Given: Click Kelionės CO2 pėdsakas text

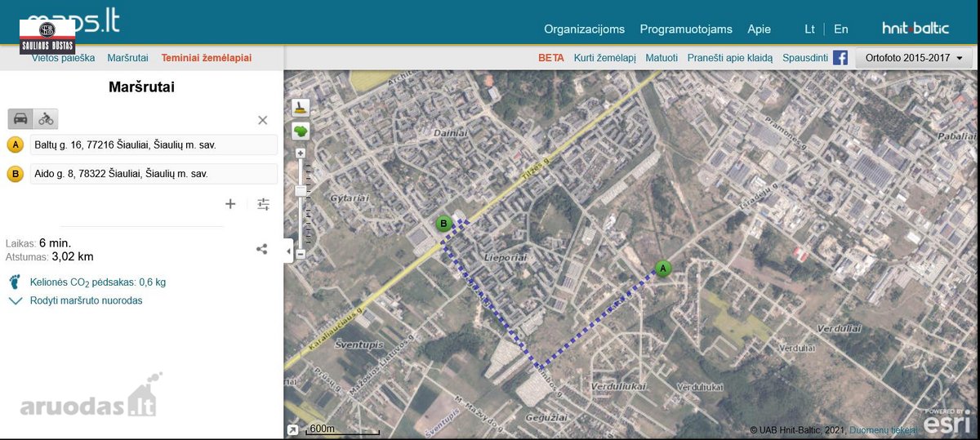Looking at the screenshot, I should coord(98,282).
